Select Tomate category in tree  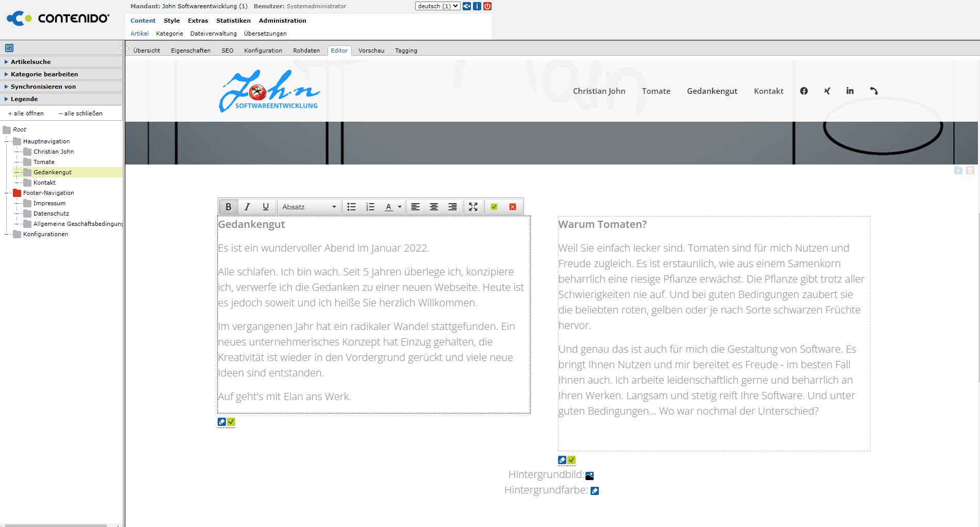click(44, 162)
